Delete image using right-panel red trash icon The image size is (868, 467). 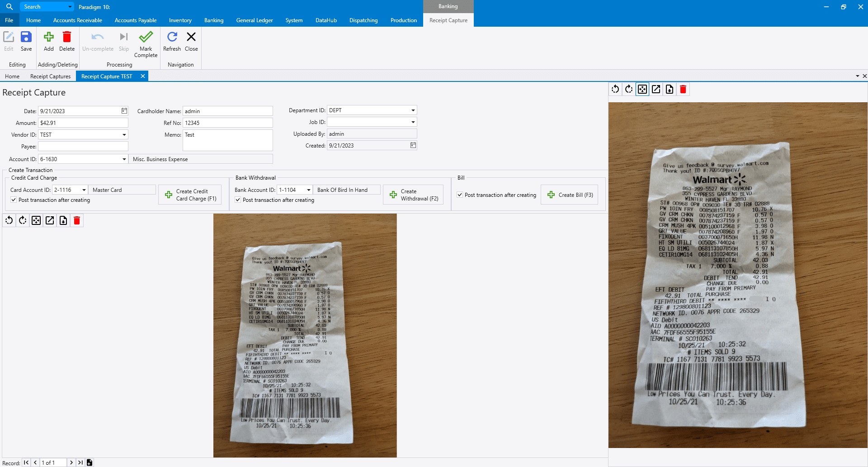point(683,89)
